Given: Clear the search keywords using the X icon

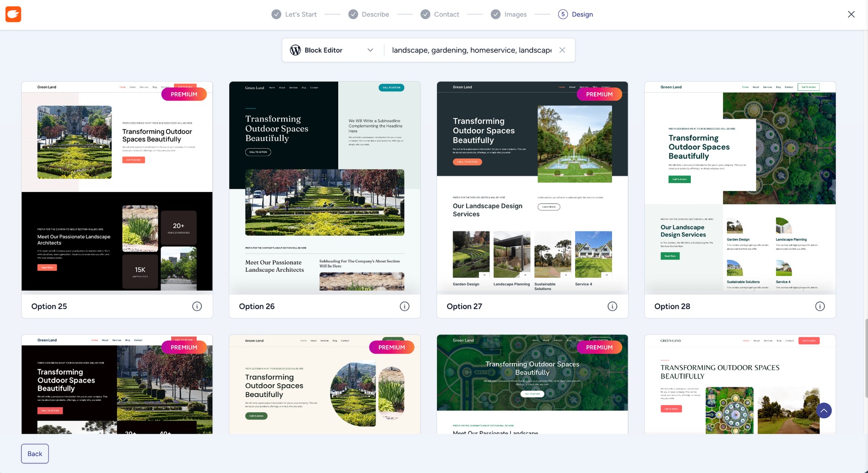Looking at the screenshot, I should pos(562,50).
